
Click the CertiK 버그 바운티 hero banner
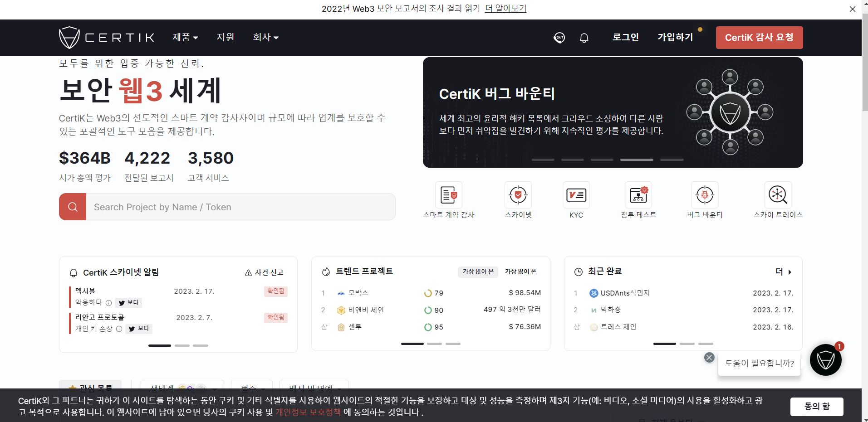[613, 112]
